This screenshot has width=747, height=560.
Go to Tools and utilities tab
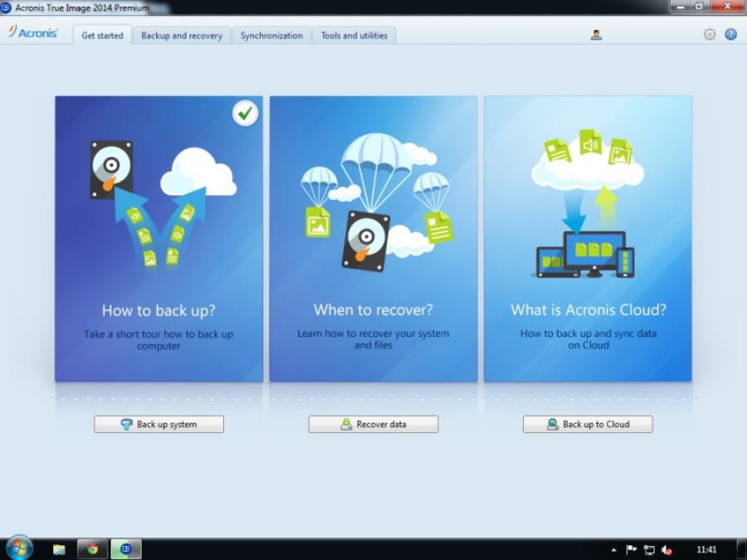coord(354,35)
